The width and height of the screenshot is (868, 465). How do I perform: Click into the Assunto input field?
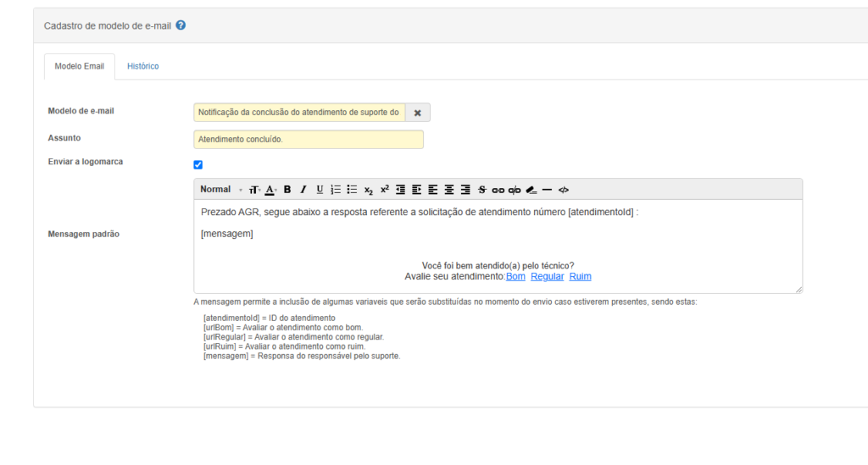309,140
